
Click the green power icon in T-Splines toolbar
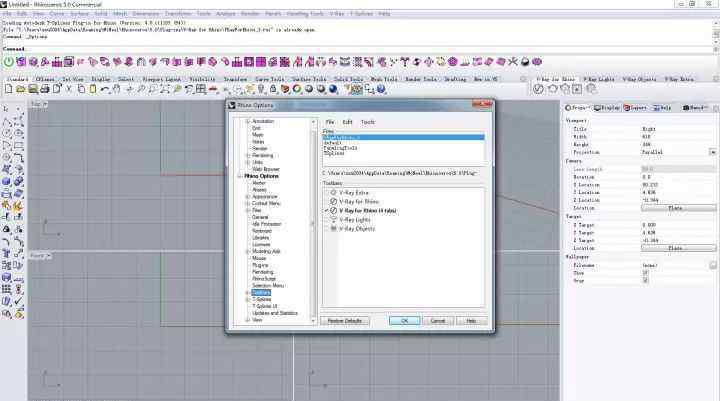(x=9, y=62)
